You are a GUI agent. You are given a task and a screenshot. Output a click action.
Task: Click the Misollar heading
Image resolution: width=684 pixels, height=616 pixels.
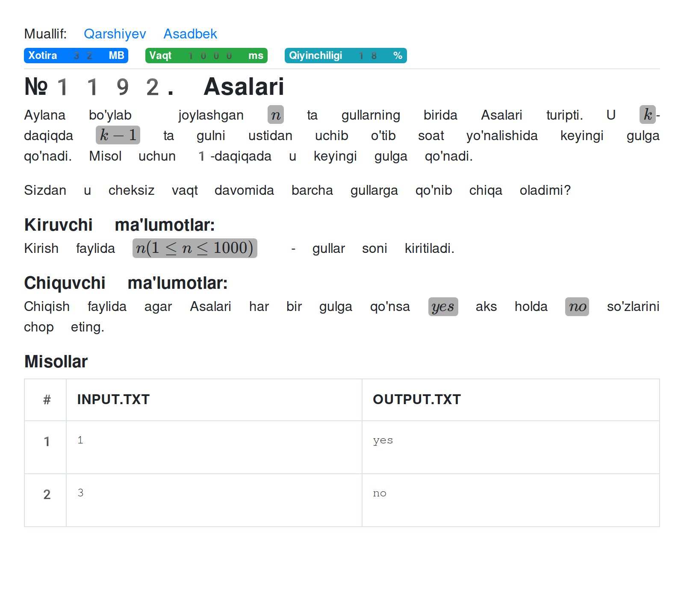click(56, 362)
